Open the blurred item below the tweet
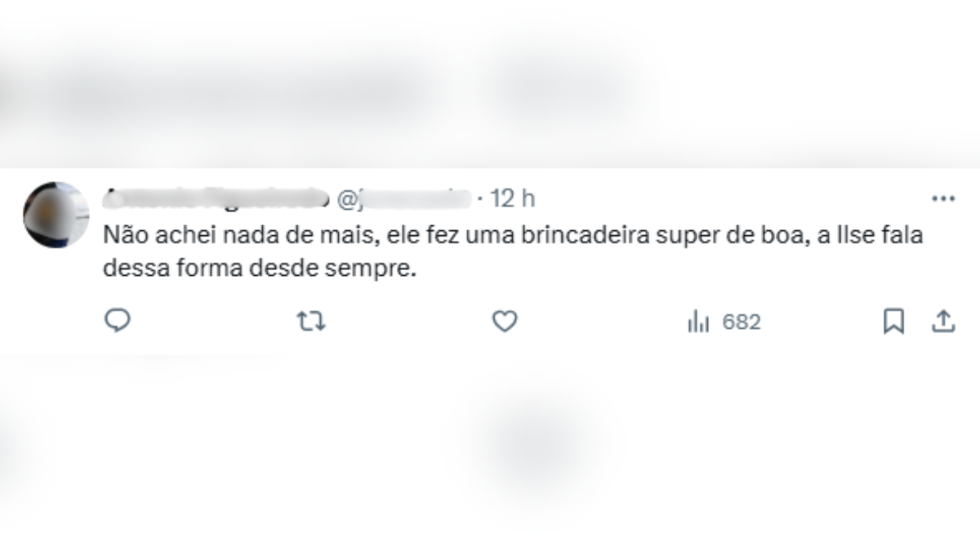 (x=523, y=445)
